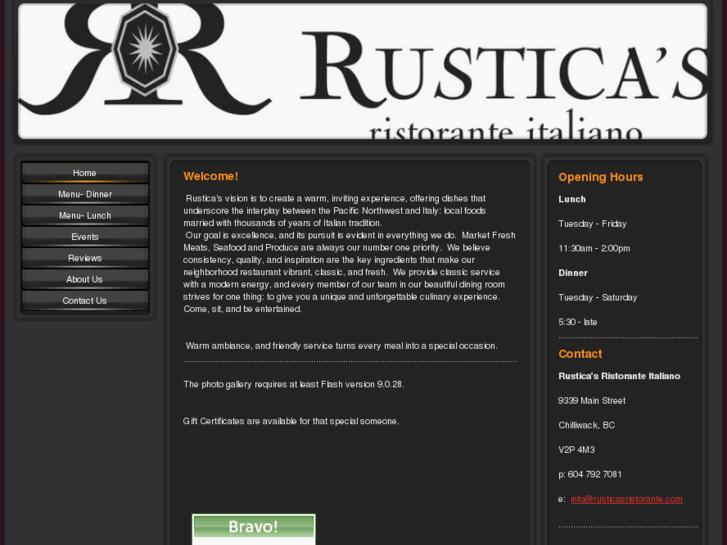Select the 9339 Main Street address
The height and width of the screenshot is (545, 727).
tap(592, 400)
